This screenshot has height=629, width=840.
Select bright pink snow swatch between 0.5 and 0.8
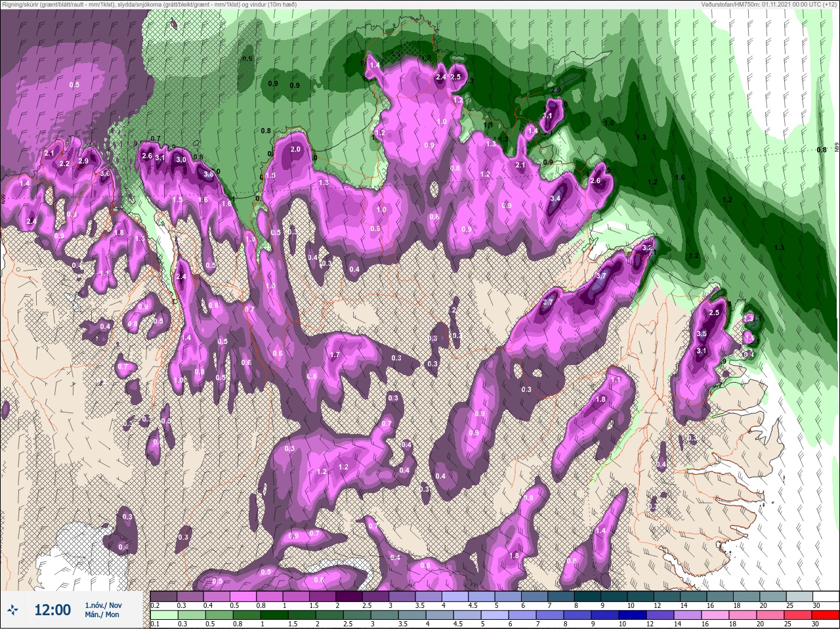(x=243, y=596)
